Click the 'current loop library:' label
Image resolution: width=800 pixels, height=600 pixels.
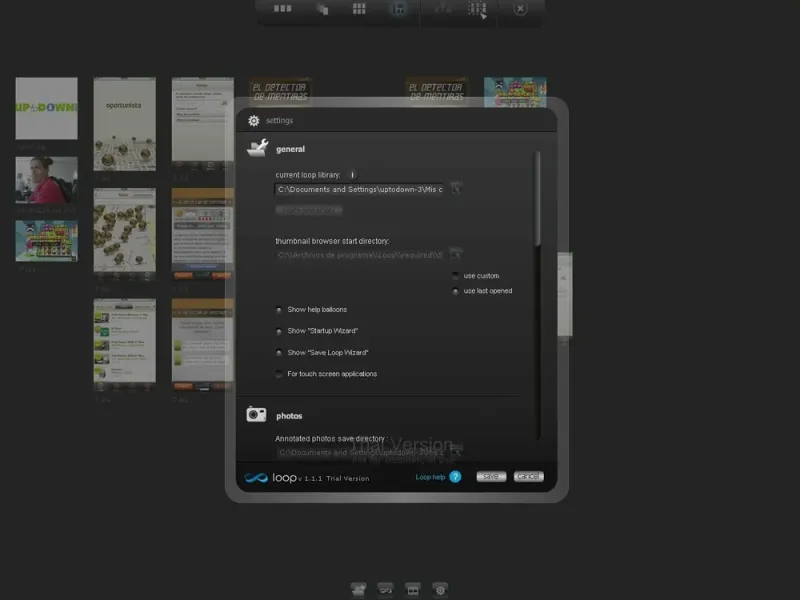pyautogui.click(x=308, y=175)
